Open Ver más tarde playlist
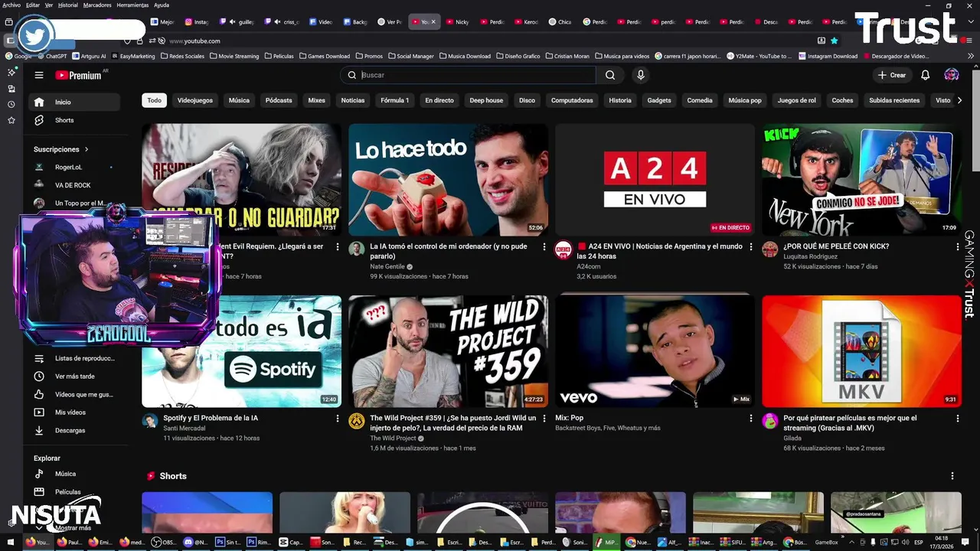Viewport: 980px width, 551px height. (x=74, y=377)
